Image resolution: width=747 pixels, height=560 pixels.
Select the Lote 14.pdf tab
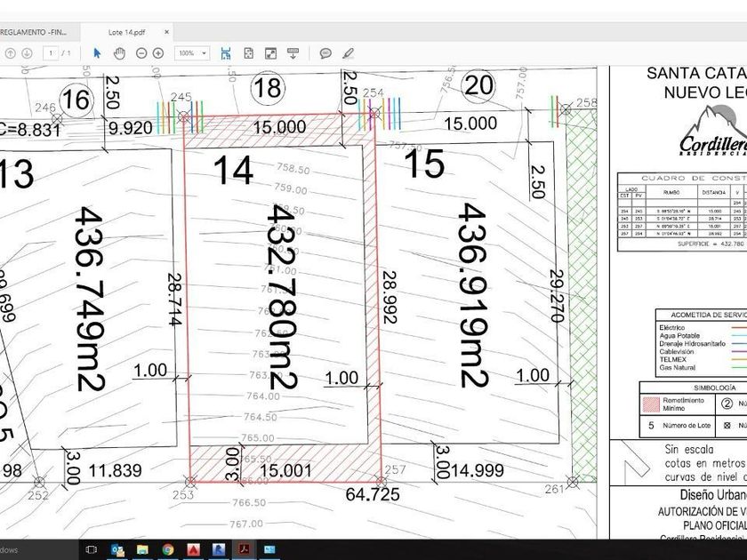126,32
